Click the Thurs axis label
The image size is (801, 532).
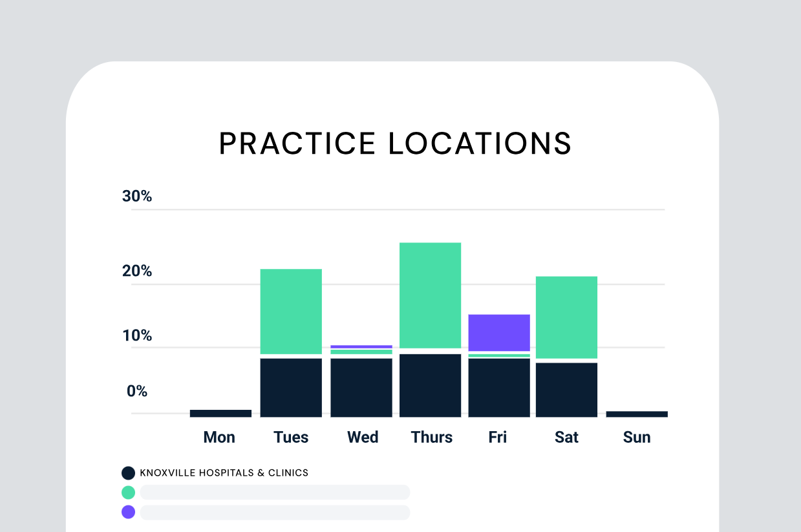point(432,437)
